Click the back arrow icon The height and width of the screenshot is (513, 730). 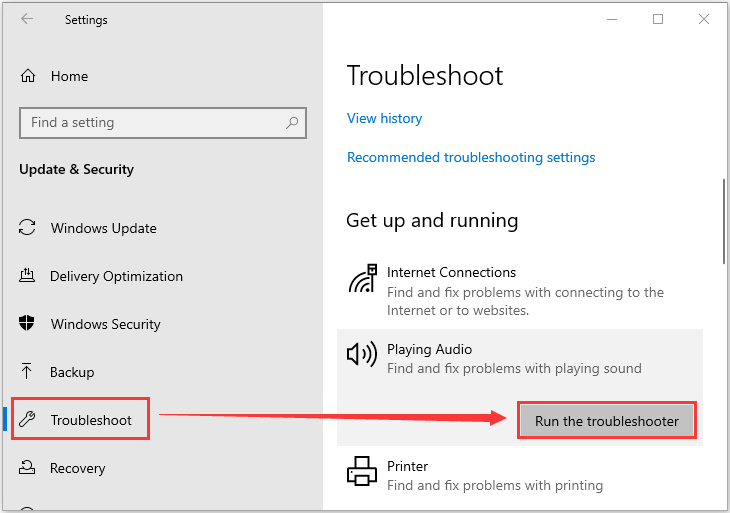(27, 19)
